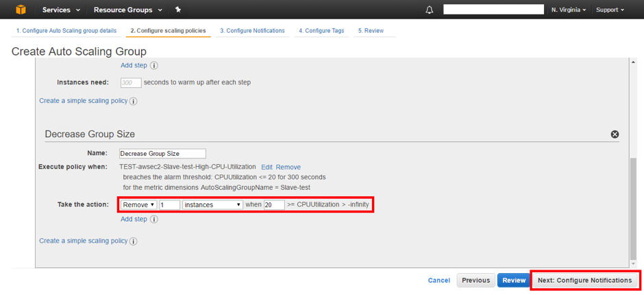
Task: Open the Remove action dropdown
Action: [138, 204]
